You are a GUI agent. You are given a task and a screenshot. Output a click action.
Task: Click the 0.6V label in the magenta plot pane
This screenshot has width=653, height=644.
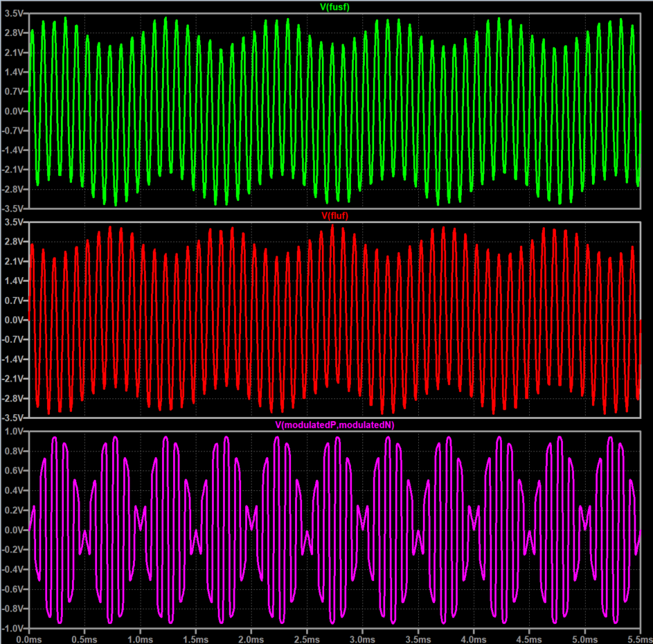coord(14,470)
